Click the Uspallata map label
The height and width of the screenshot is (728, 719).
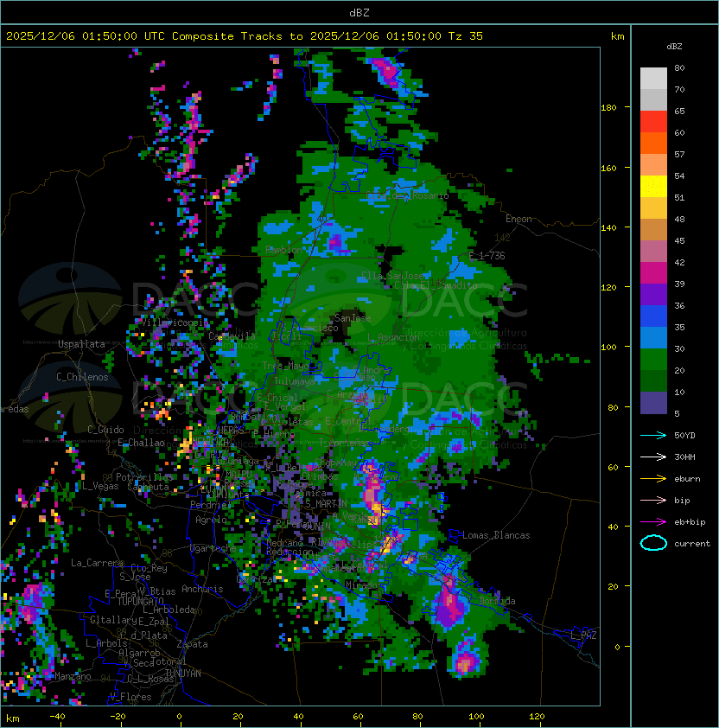coord(82,344)
